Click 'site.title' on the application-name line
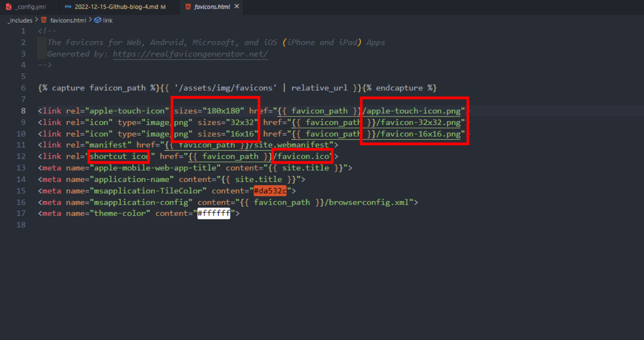 259,179
